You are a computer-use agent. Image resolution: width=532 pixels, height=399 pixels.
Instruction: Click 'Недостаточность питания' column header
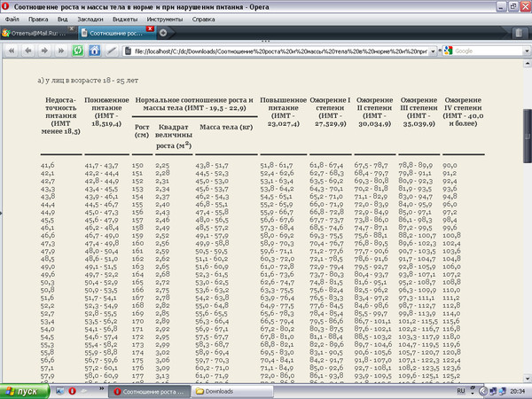[x=60, y=115]
